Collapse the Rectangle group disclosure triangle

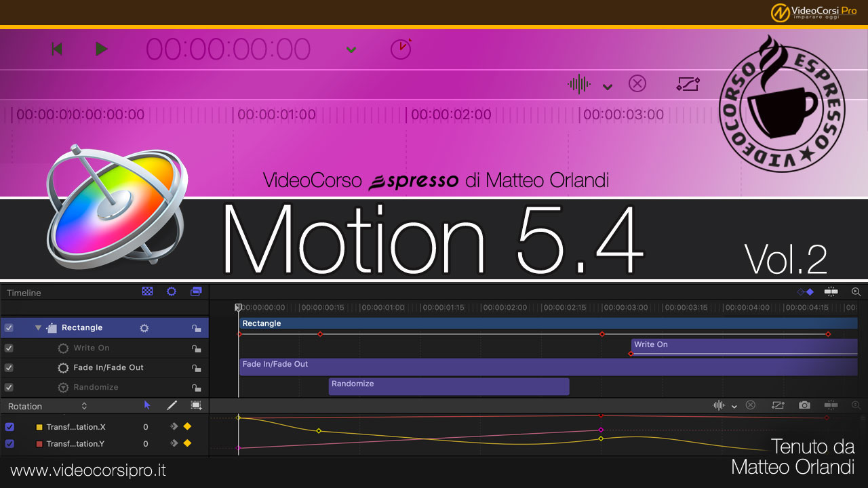39,328
